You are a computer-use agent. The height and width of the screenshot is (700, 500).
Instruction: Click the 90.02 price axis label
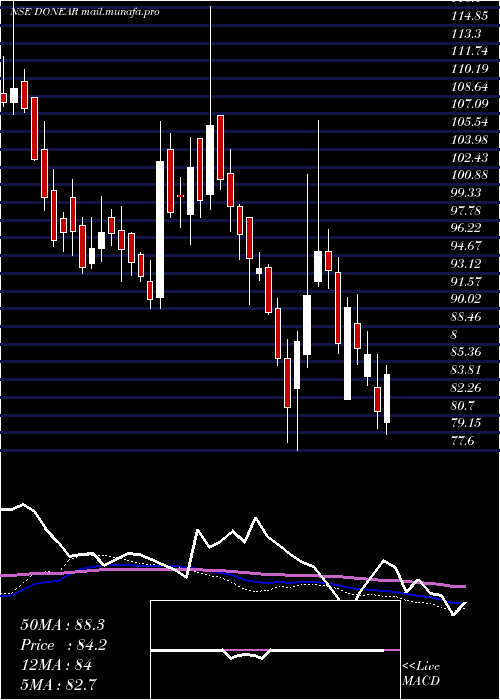(467, 300)
